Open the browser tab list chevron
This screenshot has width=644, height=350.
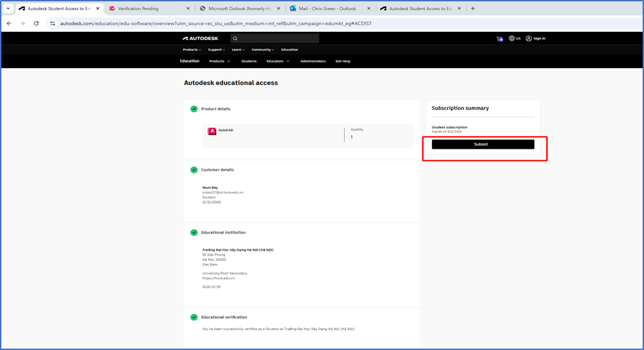8,9
